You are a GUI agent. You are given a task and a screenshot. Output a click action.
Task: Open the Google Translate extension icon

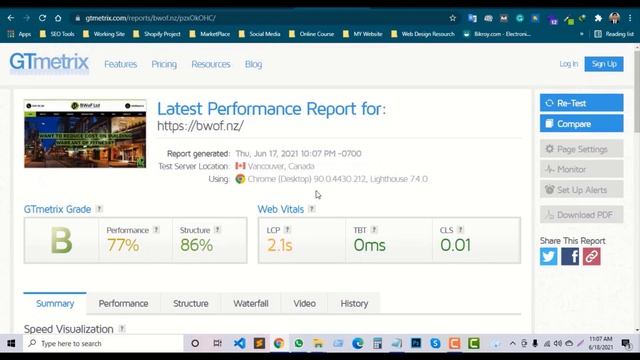point(472,18)
